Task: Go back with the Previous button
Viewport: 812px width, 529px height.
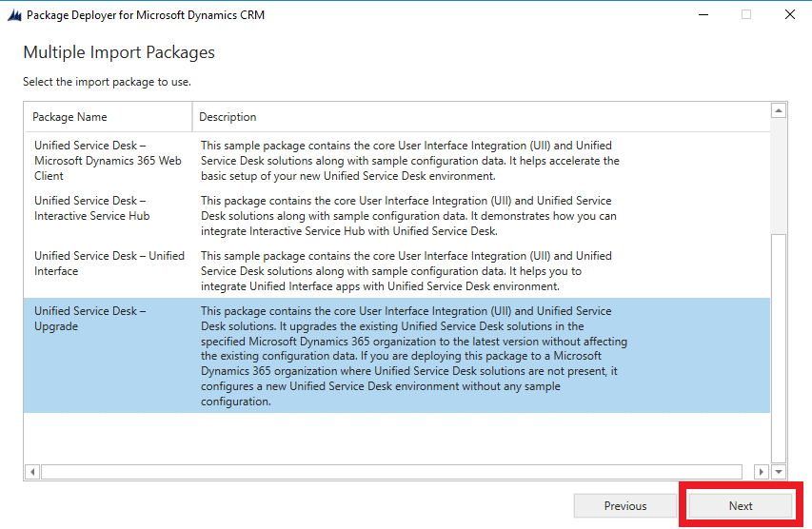Action: (625, 506)
